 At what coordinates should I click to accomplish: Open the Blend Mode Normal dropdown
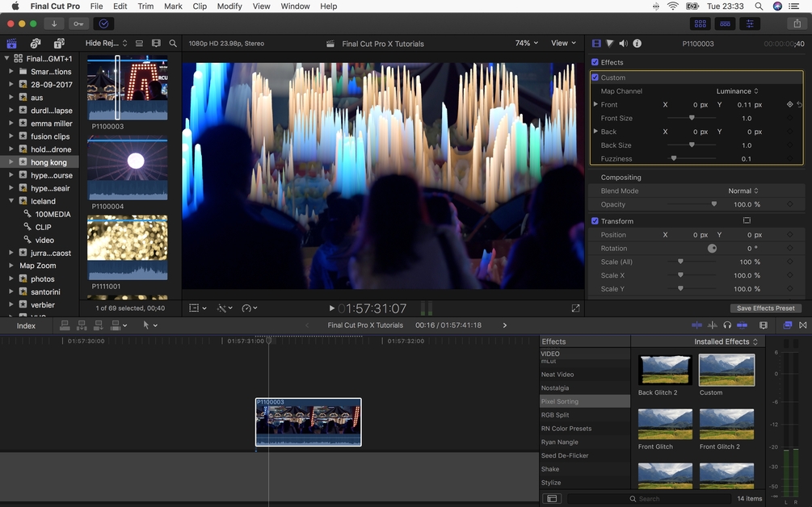pyautogui.click(x=743, y=191)
